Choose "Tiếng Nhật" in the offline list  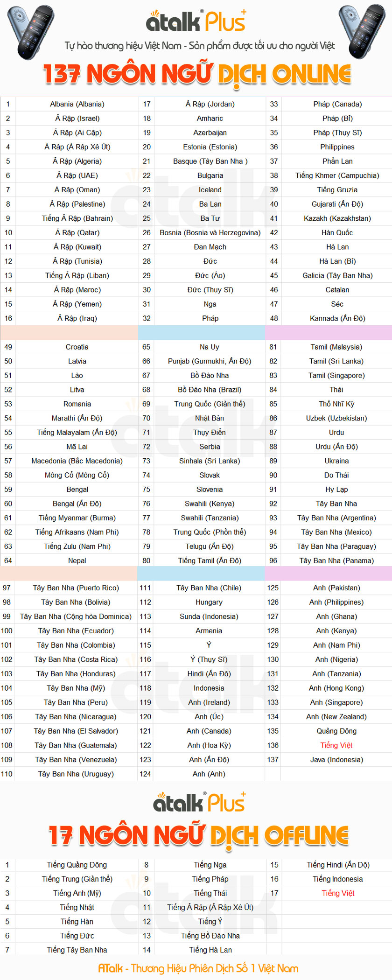(77, 907)
